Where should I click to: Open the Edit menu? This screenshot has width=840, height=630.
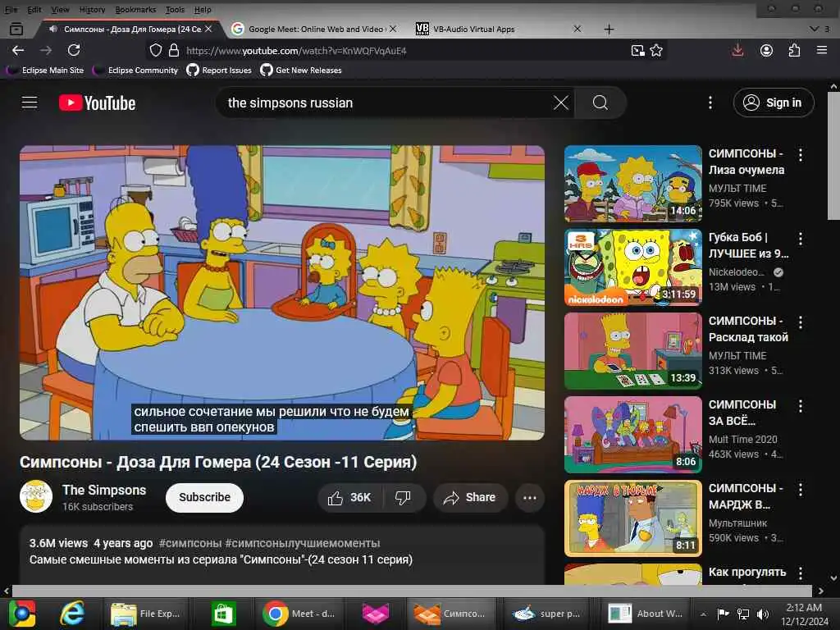[x=34, y=9]
